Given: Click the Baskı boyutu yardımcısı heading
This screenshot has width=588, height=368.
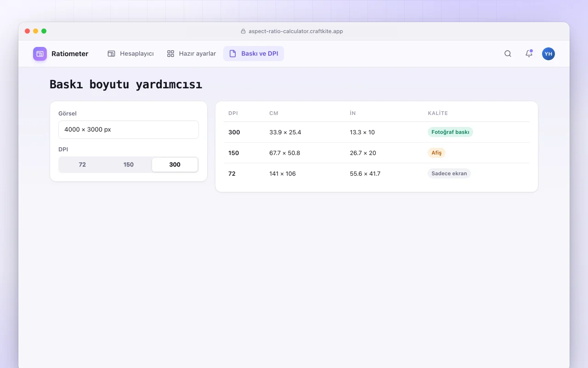Looking at the screenshot, I should click(x=126, y=85).
